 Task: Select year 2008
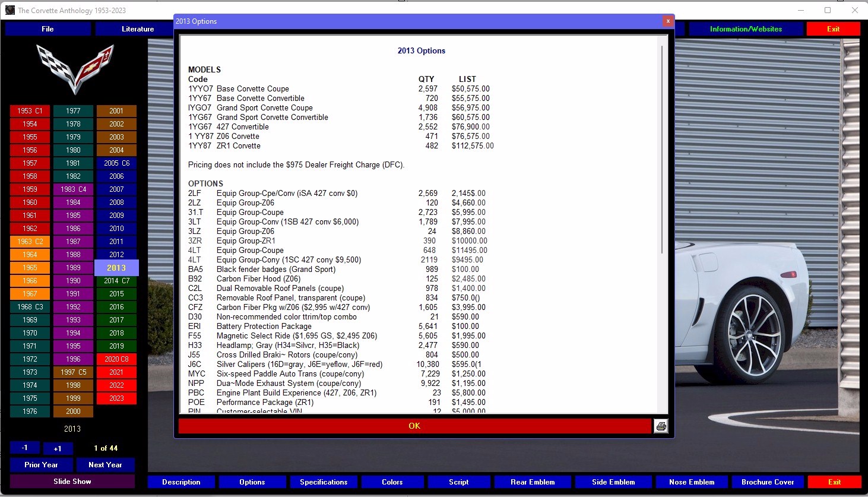(116, 202)
